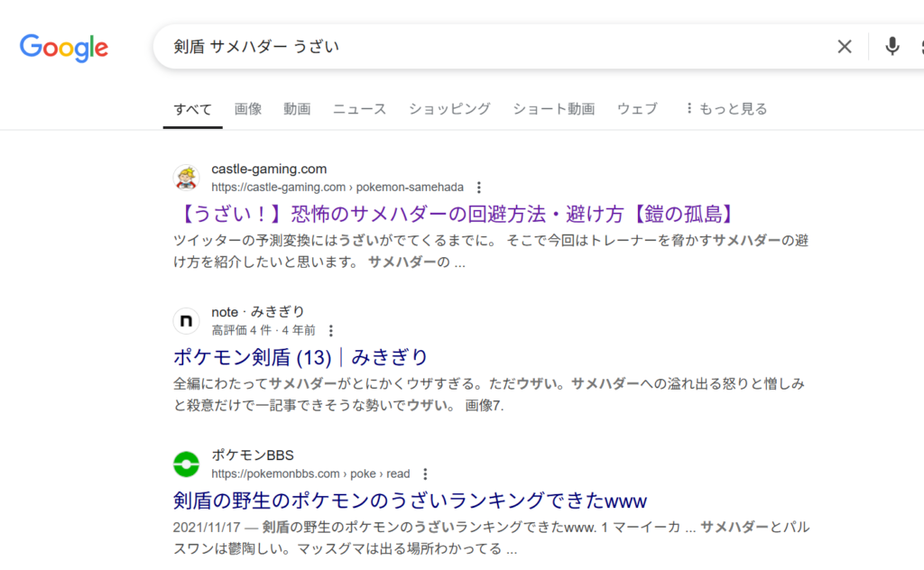Switch to the 画像 tab
The height and width of the screenshot is (570, 924).
(248, 109)
